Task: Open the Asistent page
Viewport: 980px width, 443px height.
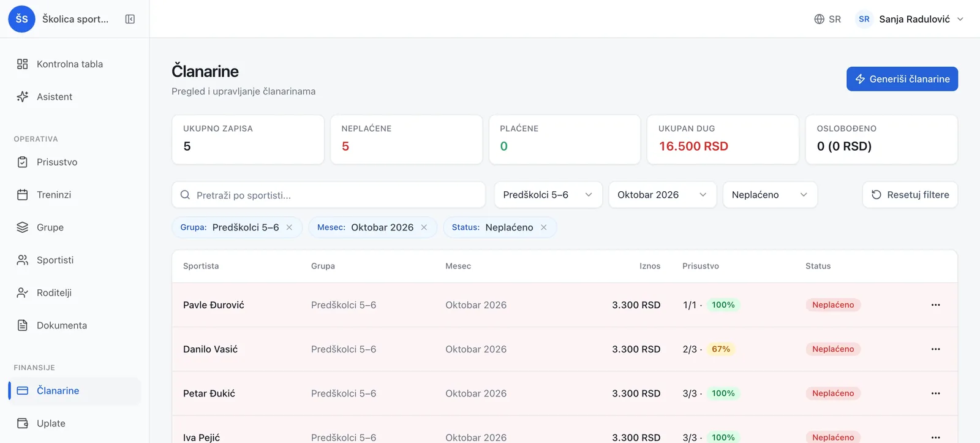Action: [75, 97]
